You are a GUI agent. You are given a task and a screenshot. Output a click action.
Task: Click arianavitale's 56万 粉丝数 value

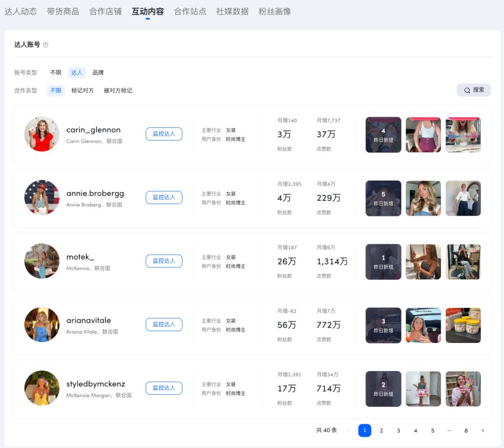[x=287, y=325]
